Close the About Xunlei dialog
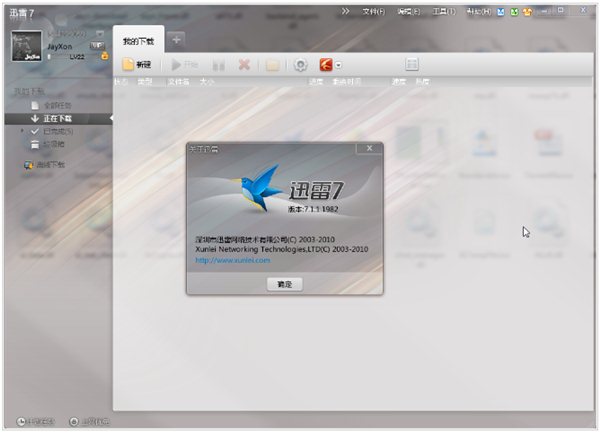 [369, 148]
